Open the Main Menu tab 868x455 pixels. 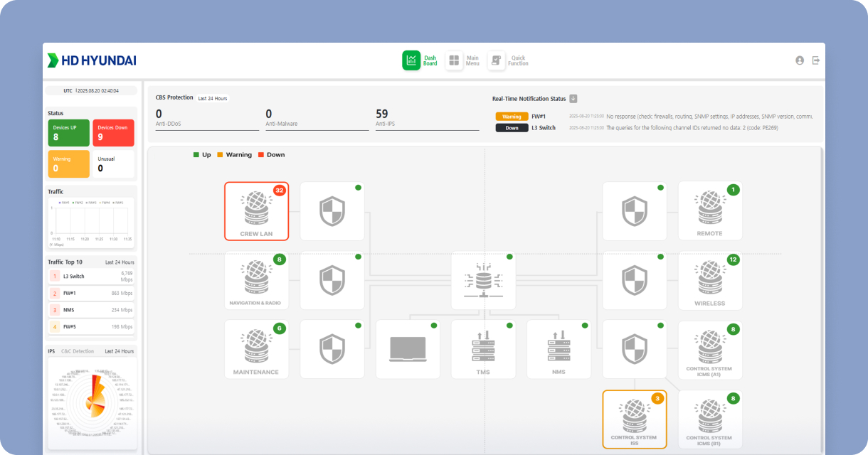coord(463,60)
